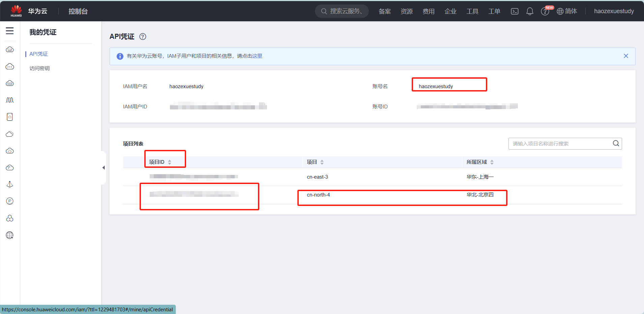The image size is (644, 314).
Task: Click the blurred IAM用户ID value
Action: [218, 106]
